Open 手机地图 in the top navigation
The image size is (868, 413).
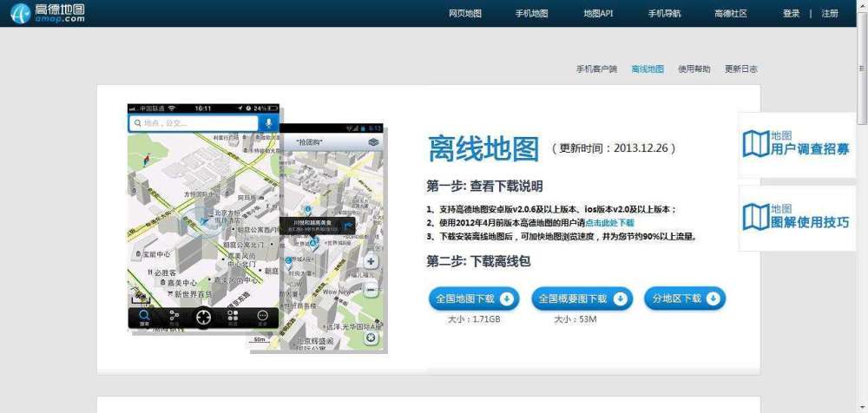(x=531, y=14)
